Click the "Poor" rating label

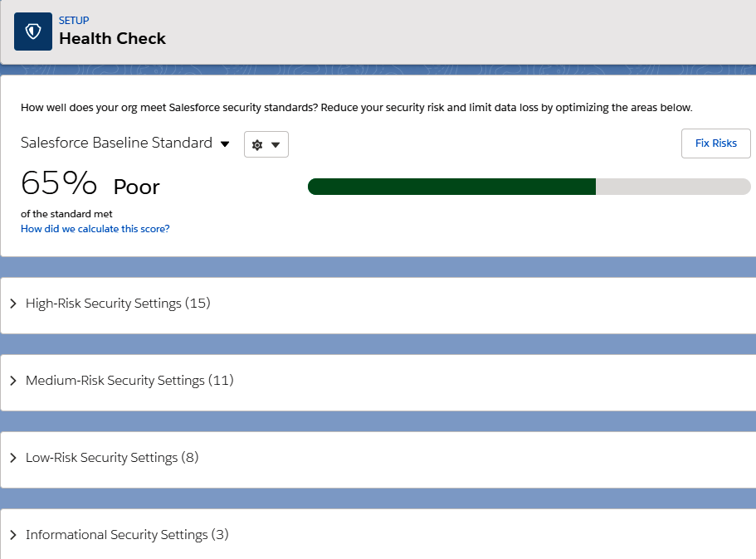tap(135, 187)
